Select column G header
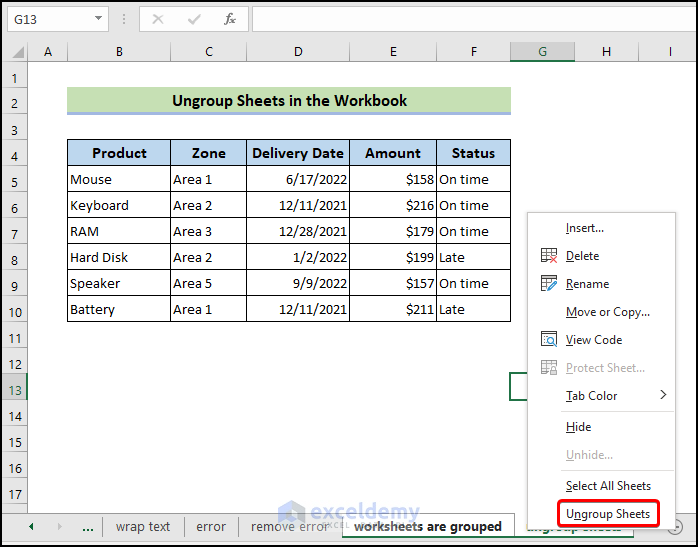Viewport: 698px width, 547px height. point(542,52)
